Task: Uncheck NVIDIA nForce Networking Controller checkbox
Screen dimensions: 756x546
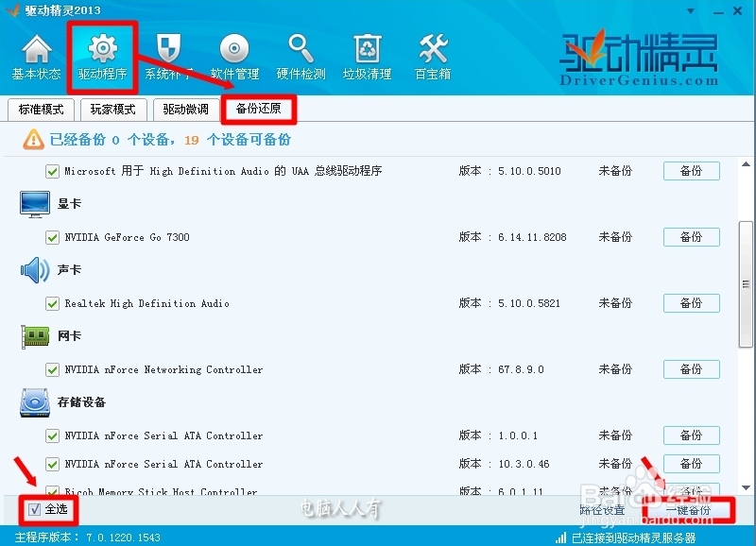Action: (52, 369)
